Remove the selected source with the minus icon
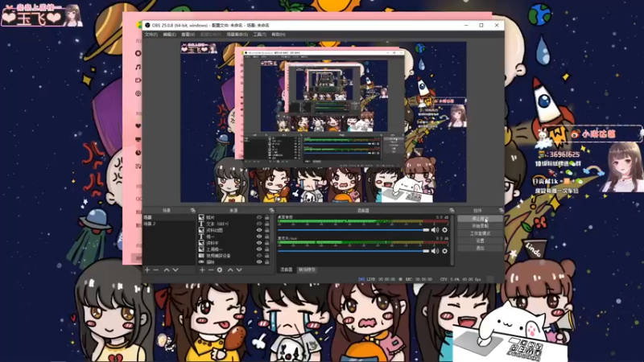This screenshot has height=362, width=644. coord(211,270)
